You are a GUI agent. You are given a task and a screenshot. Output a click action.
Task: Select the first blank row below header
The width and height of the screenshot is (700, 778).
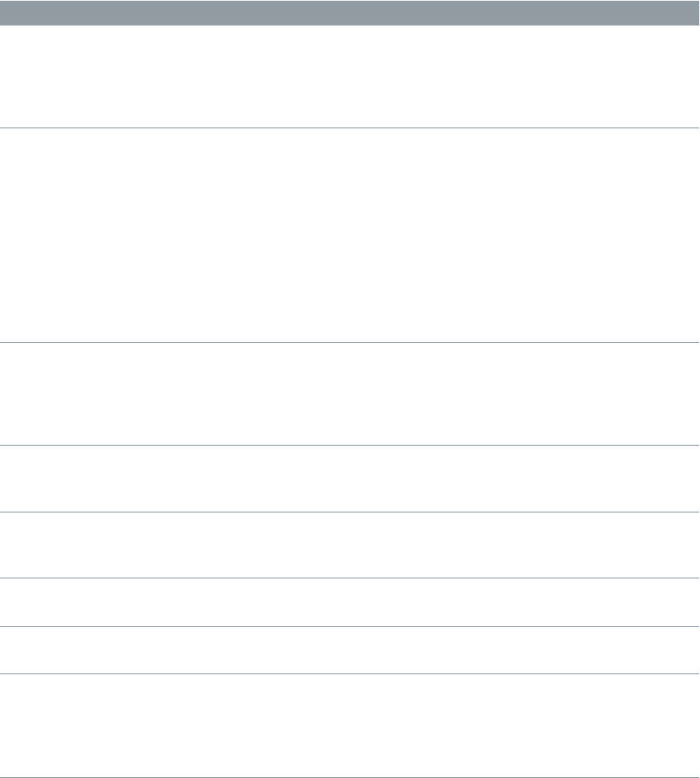click(349, 76)
